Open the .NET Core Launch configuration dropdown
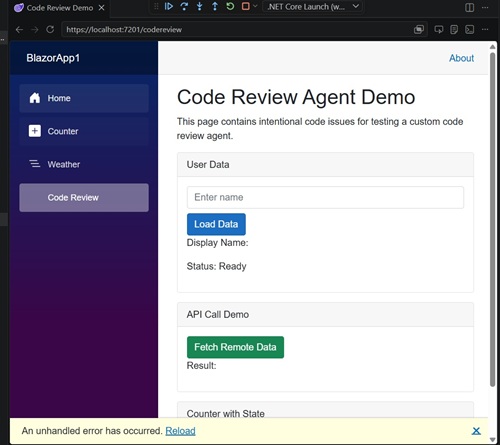 313,7
